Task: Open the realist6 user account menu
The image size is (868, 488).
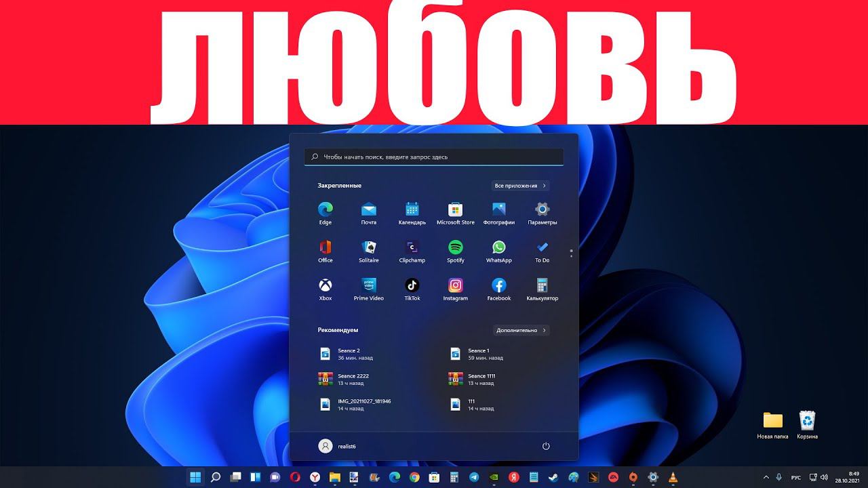Action: (x=337, y=446)
